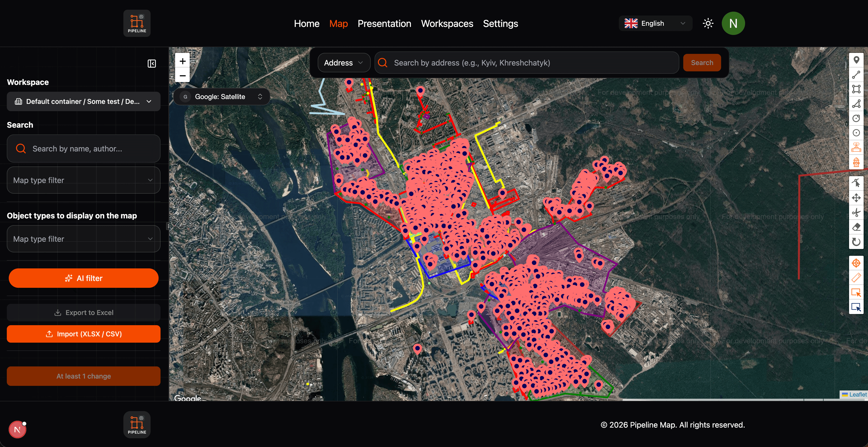Select the Draw Polygon tool
Image resolution: width=868 pixels, height=447 pixels.
[x=856, y=104]
